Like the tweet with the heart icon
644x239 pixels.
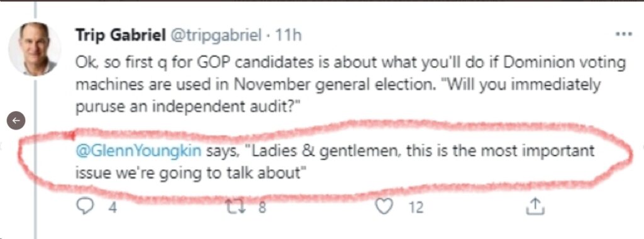pos(384,206)
